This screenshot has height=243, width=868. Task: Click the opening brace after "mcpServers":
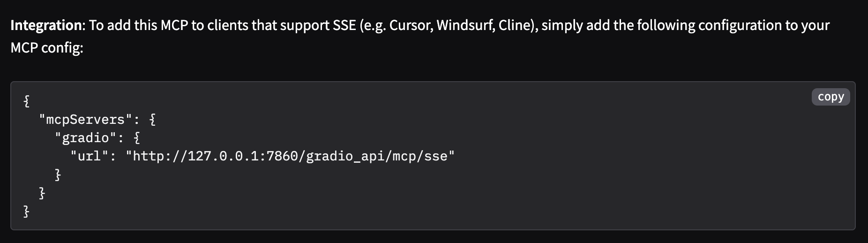click(152, 120)
